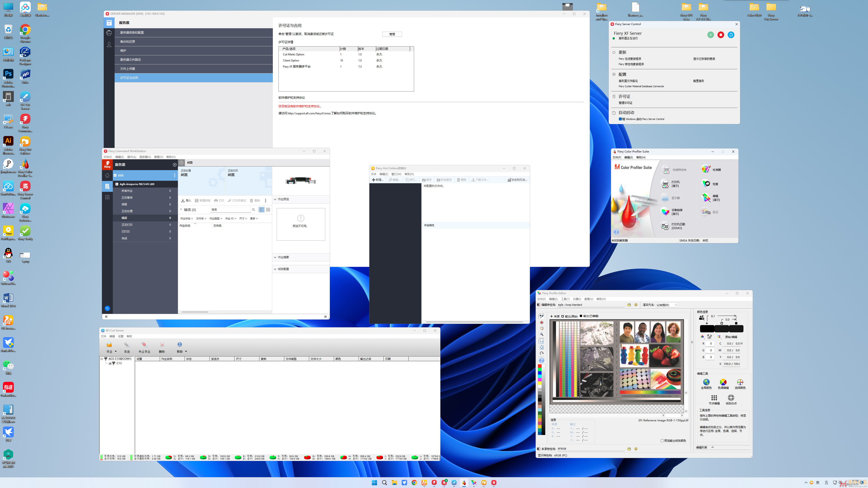
Task: Open 窗口(W) menu in Hot Folders console
Action: (x=396, y=174)
